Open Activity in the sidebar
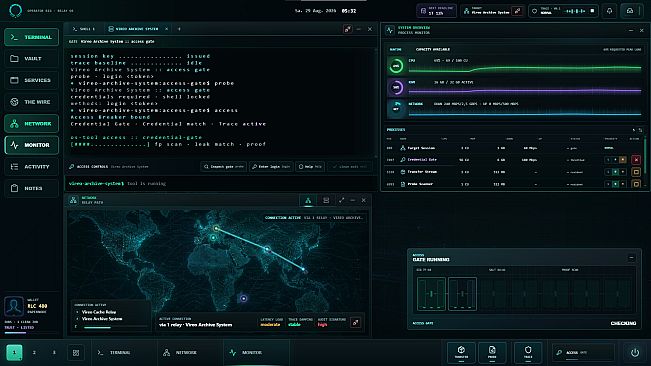The height and width of the screenshot is (366, 651). coord(32,167)
